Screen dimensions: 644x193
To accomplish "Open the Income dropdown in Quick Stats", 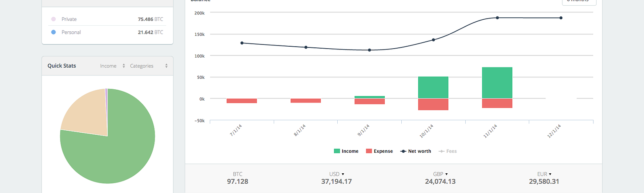I will (113, 66).
